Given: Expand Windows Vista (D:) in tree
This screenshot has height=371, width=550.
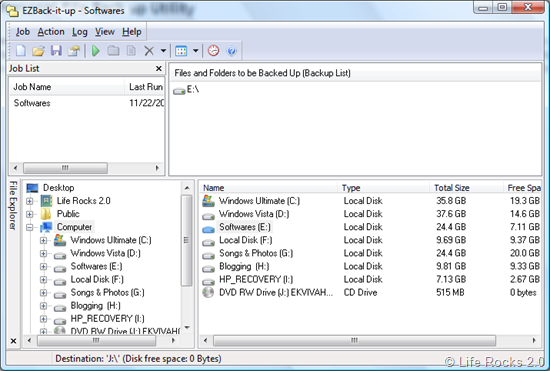Looking at the screenshot, I should tap(43, 254).
